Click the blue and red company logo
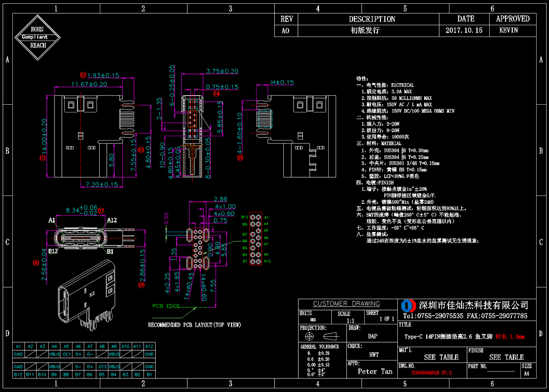 click(x=408, y=306)
